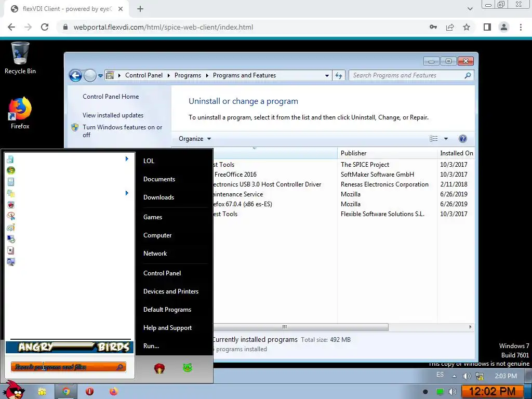The height and width of the screenshot is (399, 532).
Task: Launch Firefox from the desktop shortcut
Action: click(20, 113)
